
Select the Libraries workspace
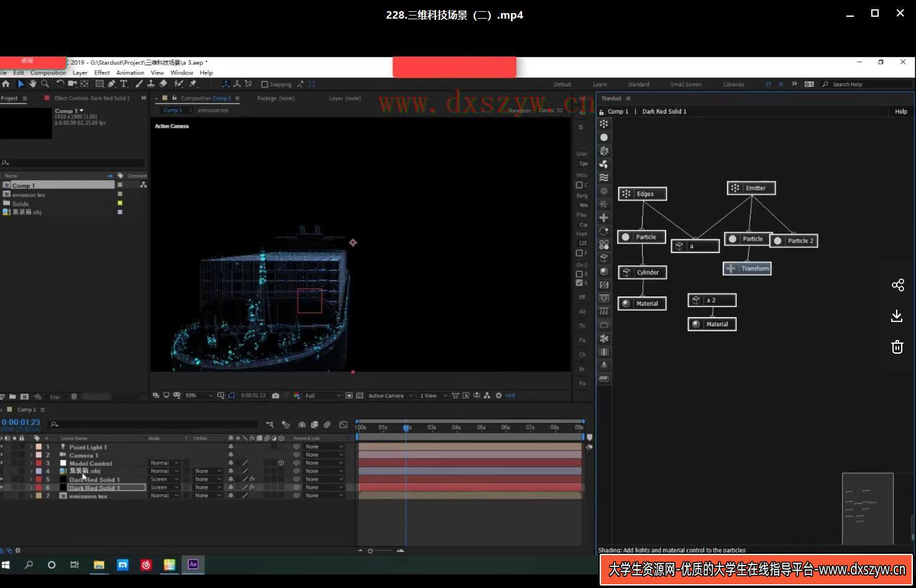coord(733,85)
